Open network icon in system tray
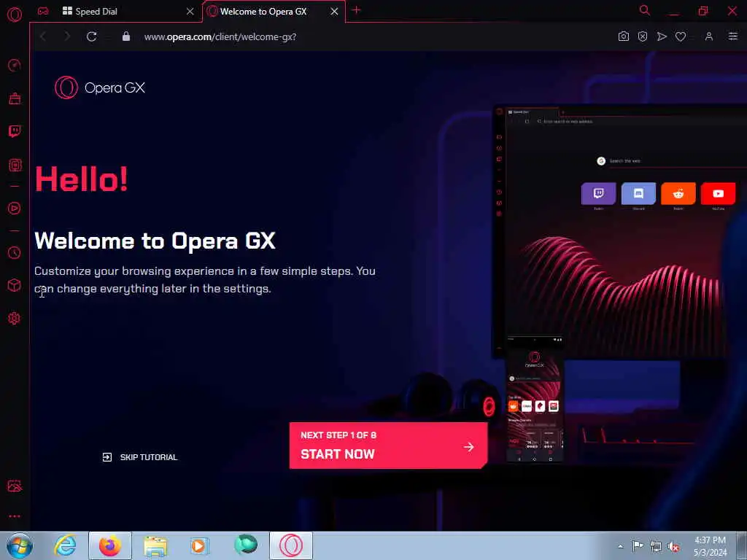Image resolution: width=747 pixels, height=560 pixels. [x=656, y=547]
